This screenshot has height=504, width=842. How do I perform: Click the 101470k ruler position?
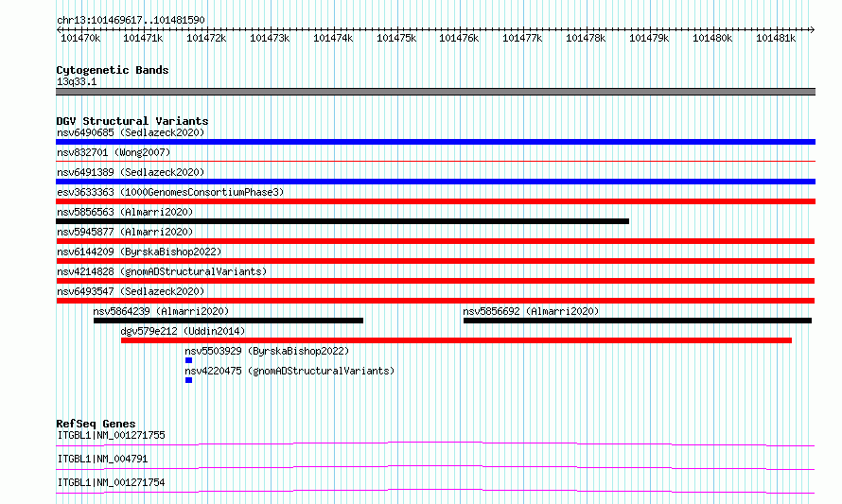click(x=80, y=38)
